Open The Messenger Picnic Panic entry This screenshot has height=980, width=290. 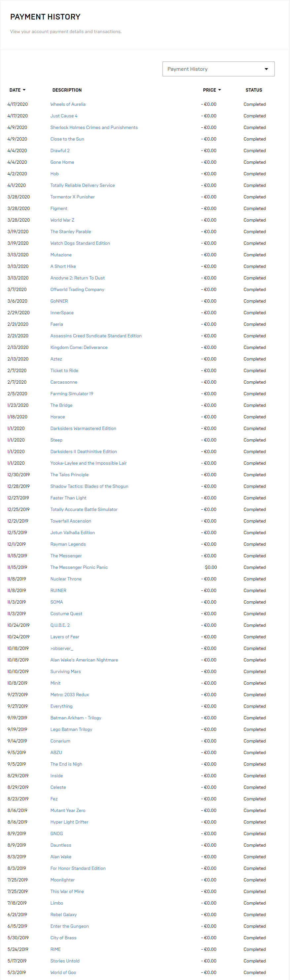pyautogui.click(x=79, y=567)
